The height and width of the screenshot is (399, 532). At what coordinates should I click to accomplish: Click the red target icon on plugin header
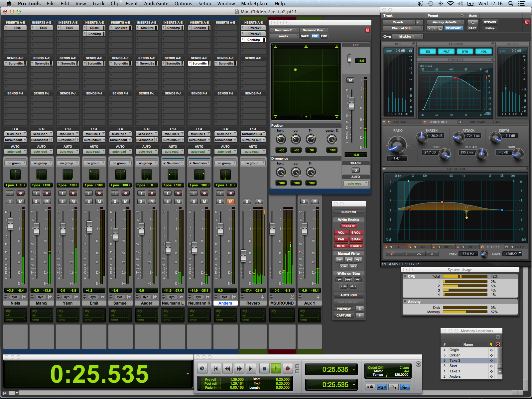527,22
